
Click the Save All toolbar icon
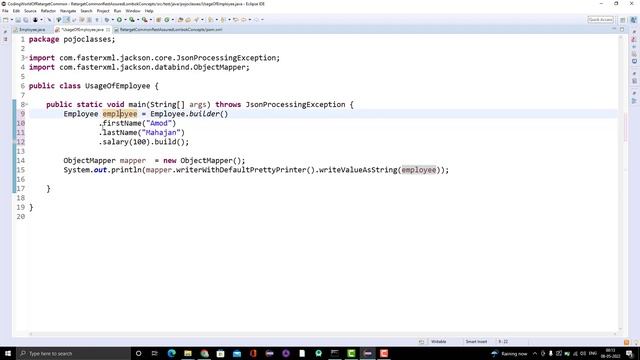pyautogui.click(x=26, y=20)
